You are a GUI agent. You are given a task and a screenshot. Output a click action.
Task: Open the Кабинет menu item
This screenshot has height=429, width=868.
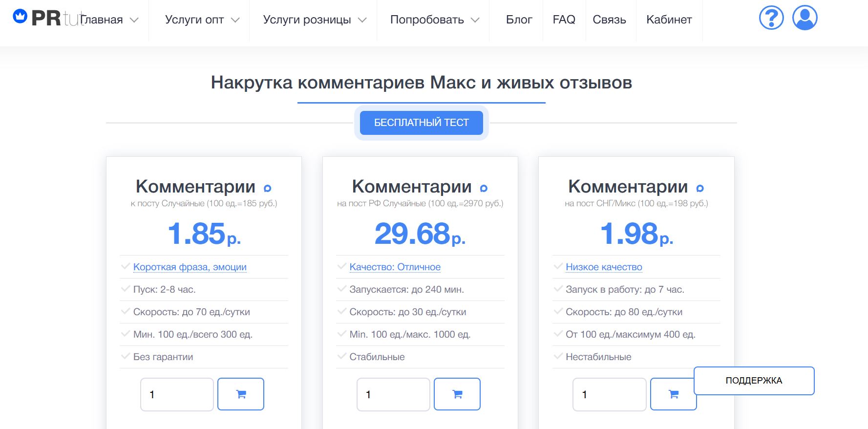pyautogui.click(x=669, y=20)
